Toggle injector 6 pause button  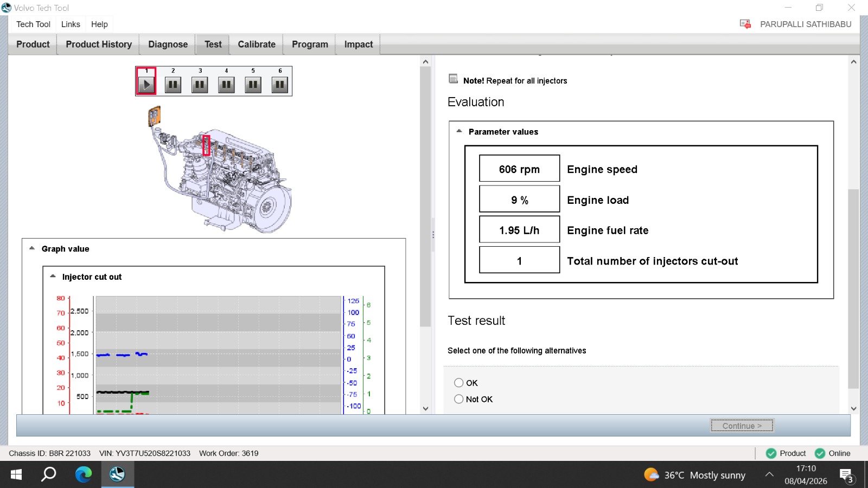pyautogui.click(x=280, y=85)
